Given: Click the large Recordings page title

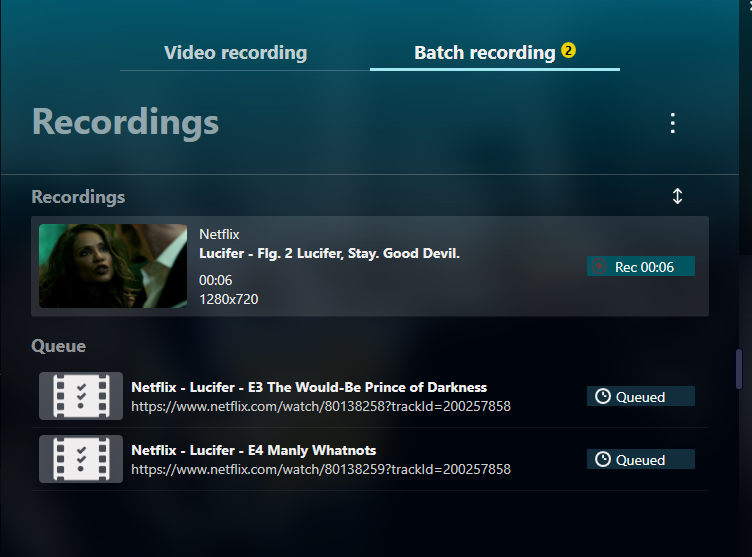Looking at the screenshot, I should click(126, 122).
